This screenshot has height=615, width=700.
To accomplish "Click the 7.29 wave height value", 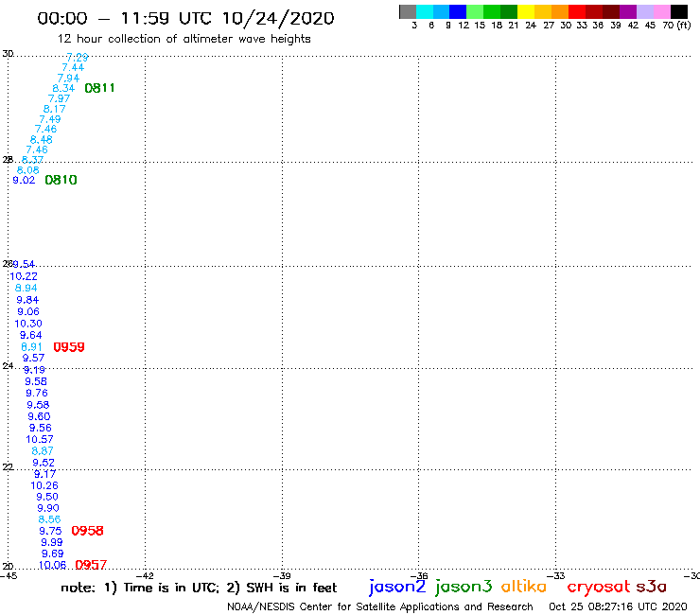I will point(78,57).
